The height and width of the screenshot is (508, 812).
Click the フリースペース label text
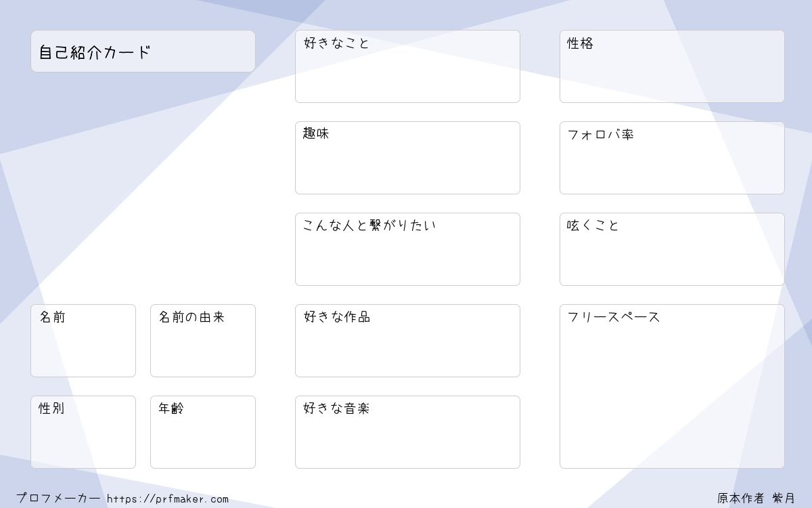point(614,317)
